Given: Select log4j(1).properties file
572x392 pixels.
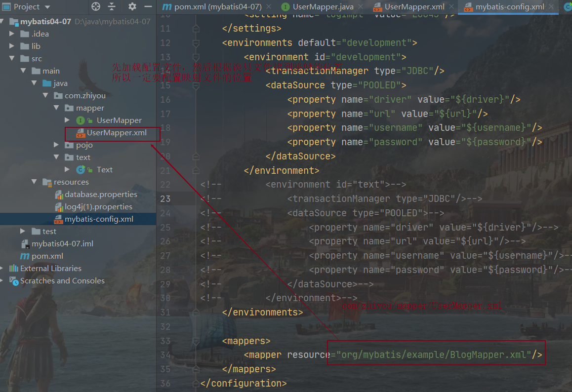Looking at the screenshot, I should tap(98, 206).
